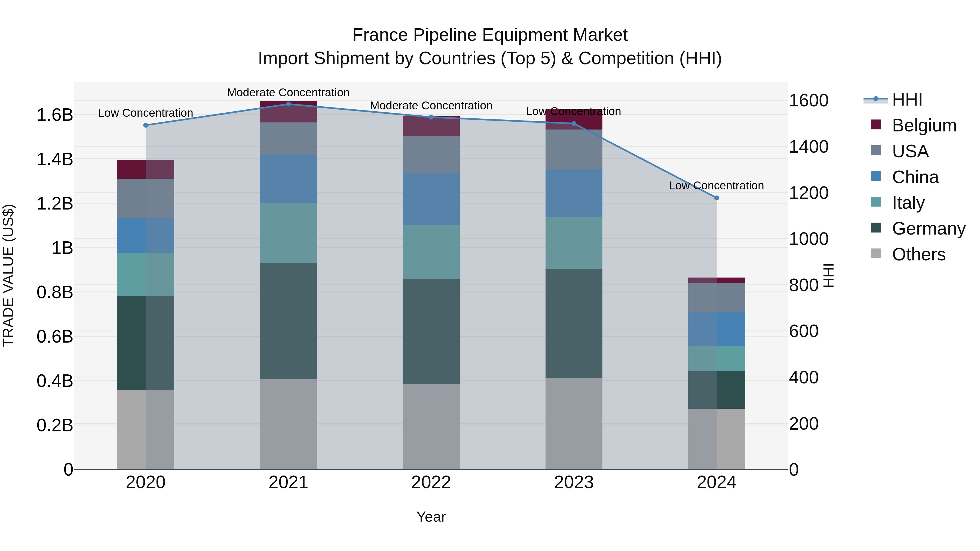Viewport: 980px width, 551px height.
Task: Click the 'France Pipeline Equipment Market' title
Action: click(x=490, y=35)
